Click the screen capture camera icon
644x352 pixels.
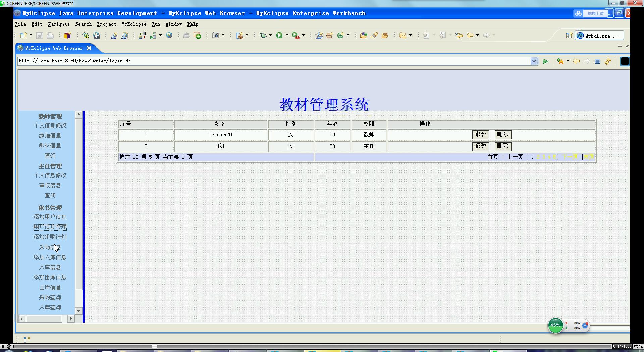[215, 35]
